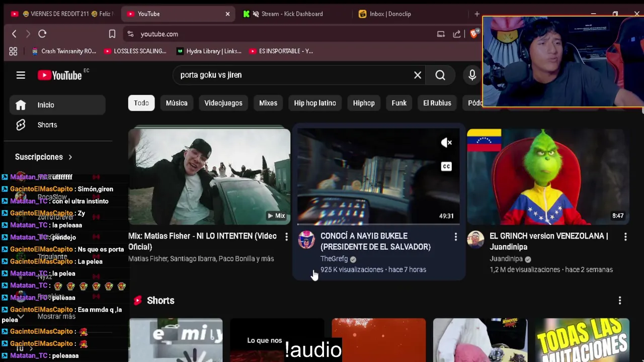Click the Nayib Bukele preview thumbnail

point(378,176)
